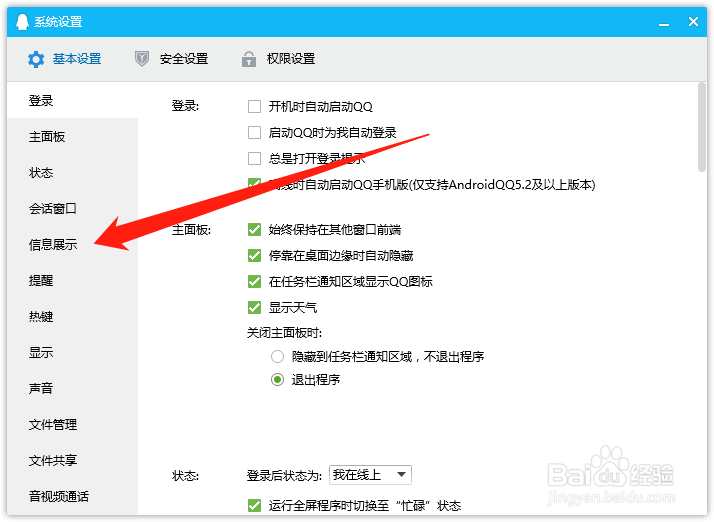The image size is (714, 522).
Task: Select 隐藏到任务栏通知区域，不退出程序 radio option
Action: (277, 356)
